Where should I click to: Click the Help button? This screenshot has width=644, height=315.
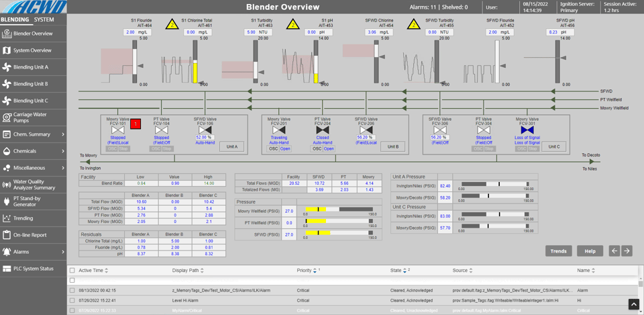pos(590,251)
